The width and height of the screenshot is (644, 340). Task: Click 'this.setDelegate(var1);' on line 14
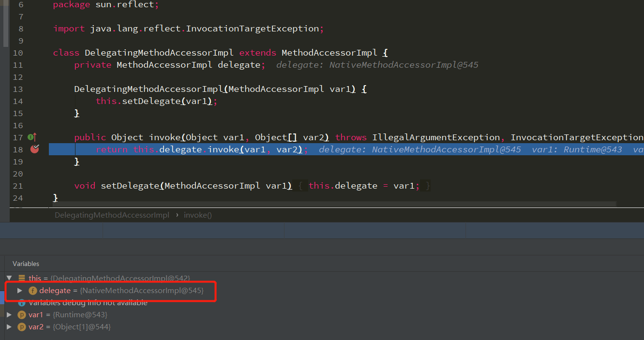[x=156, y=101]
